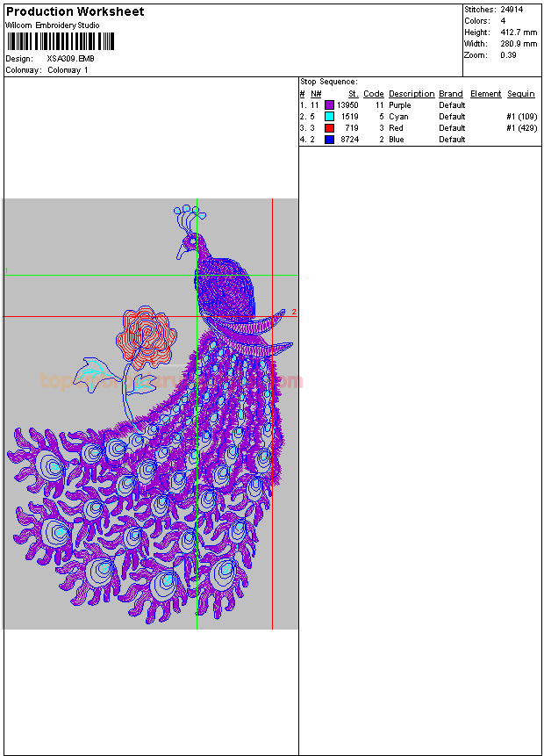544x756 pixels.
Task: Click the Colorway 1 value
Action: tap(68, 69)
